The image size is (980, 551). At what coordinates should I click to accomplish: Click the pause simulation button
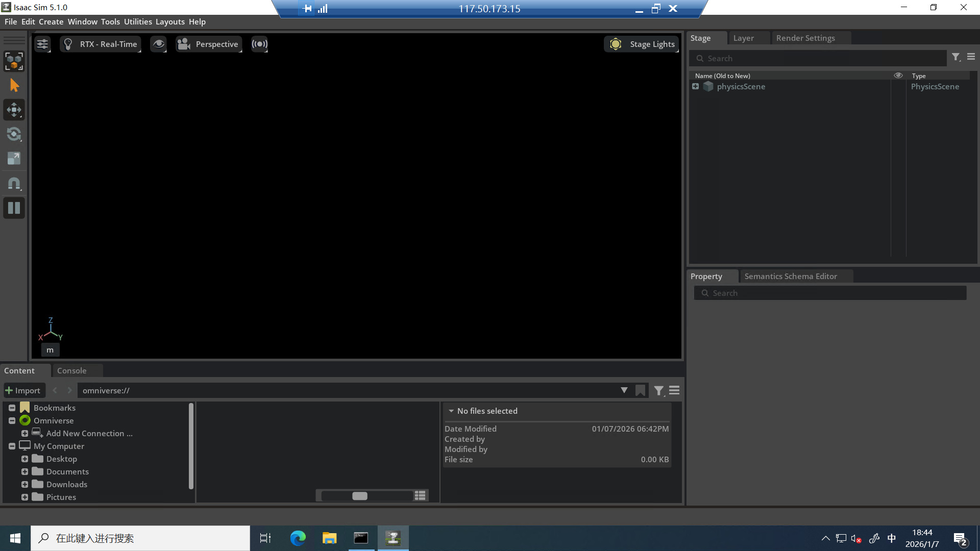(14, 208)
